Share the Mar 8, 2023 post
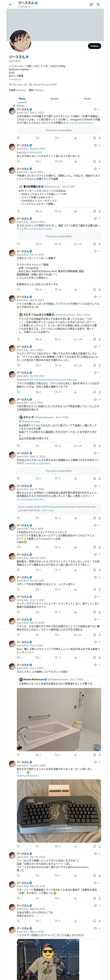110x980 pixels. (99, 339)
